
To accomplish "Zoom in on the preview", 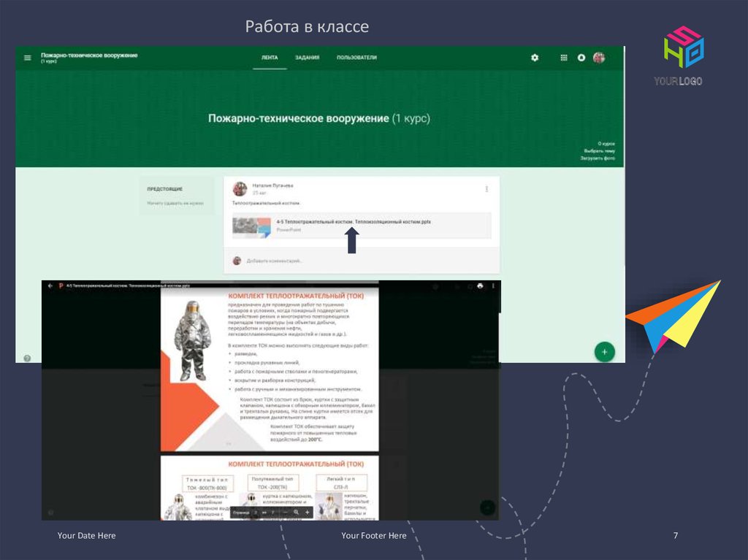I will coord(308,513).
